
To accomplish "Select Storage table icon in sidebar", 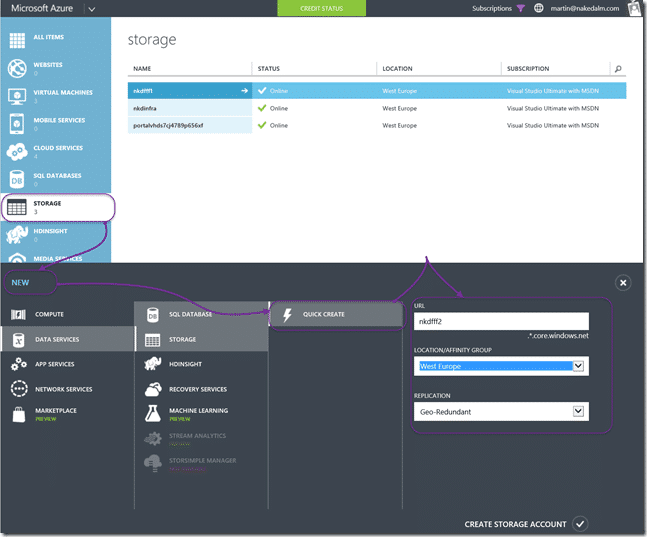I will [x=17, y=207].
